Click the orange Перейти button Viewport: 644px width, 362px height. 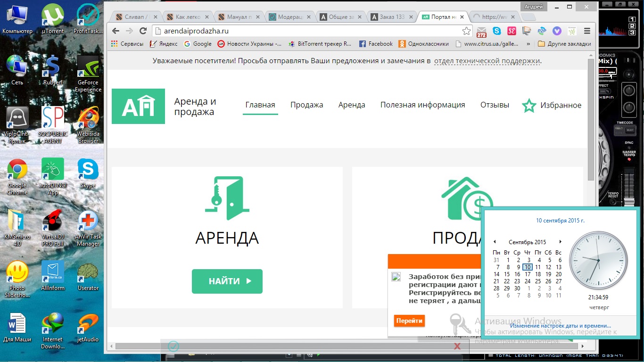point(409,321)
